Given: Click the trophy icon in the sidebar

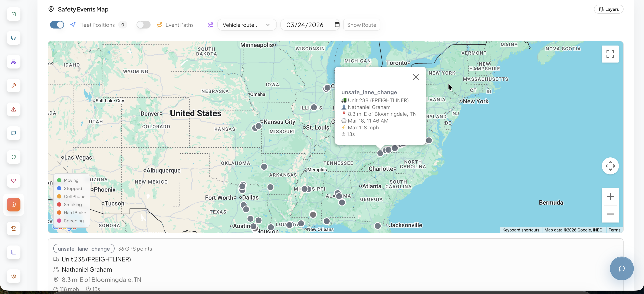Looking at the screenshot, I should pyautogui.click(x=13, y=228).
